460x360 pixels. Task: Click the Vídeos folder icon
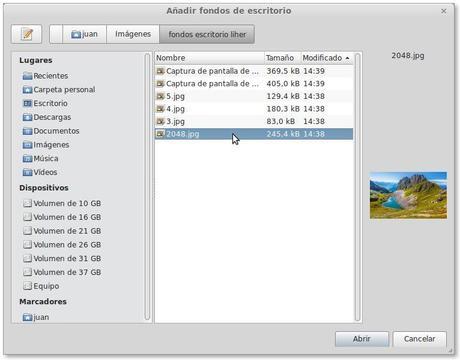pyautogui.click(x=27, y=173)
